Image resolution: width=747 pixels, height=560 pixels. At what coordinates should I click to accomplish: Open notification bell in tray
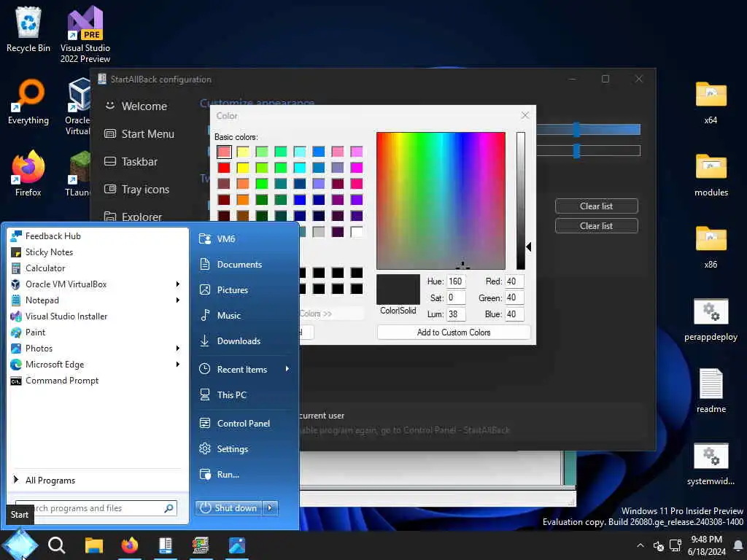coord(738,545)
